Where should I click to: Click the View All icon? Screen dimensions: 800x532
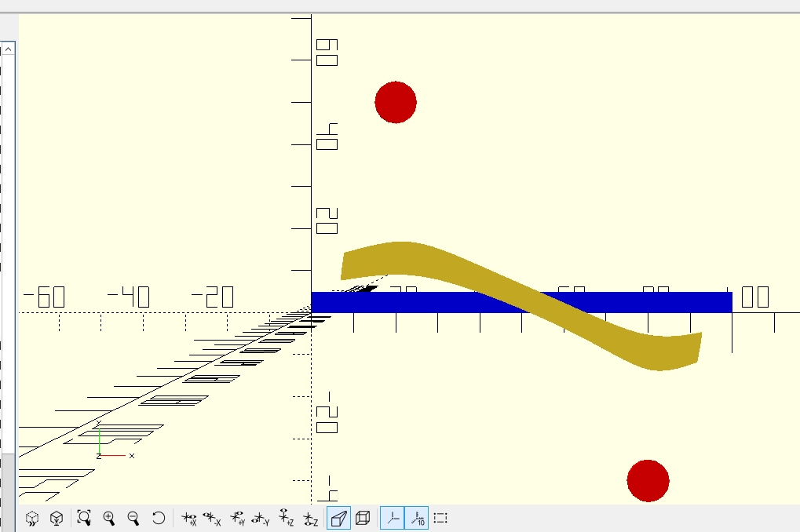(84, 518)
